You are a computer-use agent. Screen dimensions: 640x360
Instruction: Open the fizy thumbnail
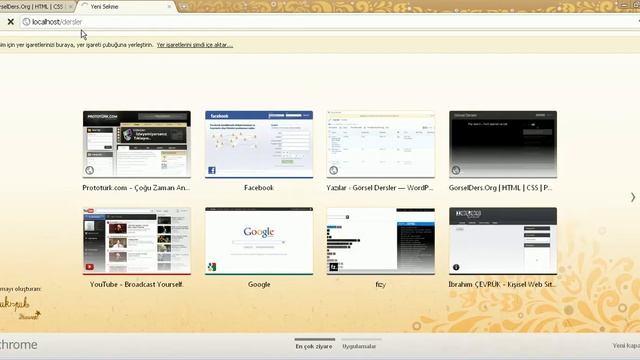pos(381,241)
